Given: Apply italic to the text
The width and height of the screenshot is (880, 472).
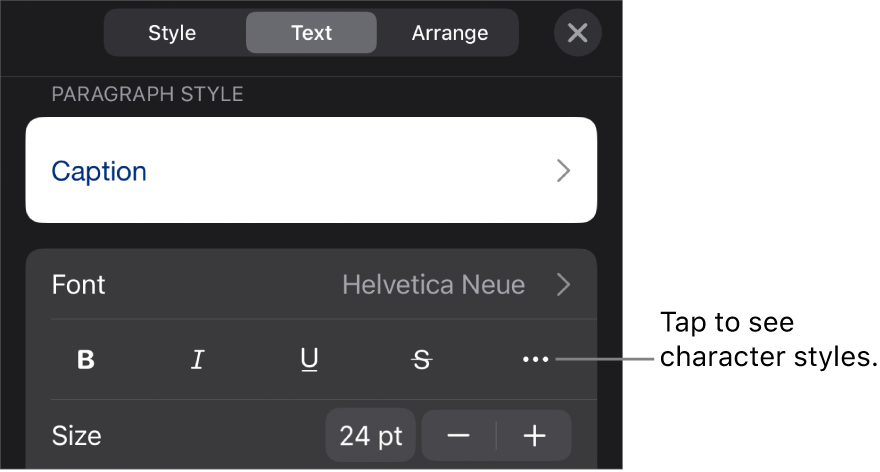Looking at the screenshot, I should tap(198, 360).
